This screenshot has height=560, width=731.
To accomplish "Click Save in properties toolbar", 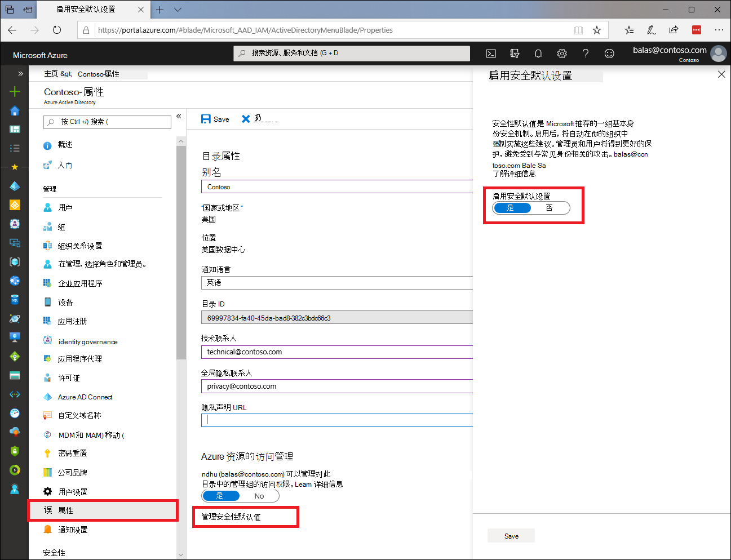I will pos(215,119).
